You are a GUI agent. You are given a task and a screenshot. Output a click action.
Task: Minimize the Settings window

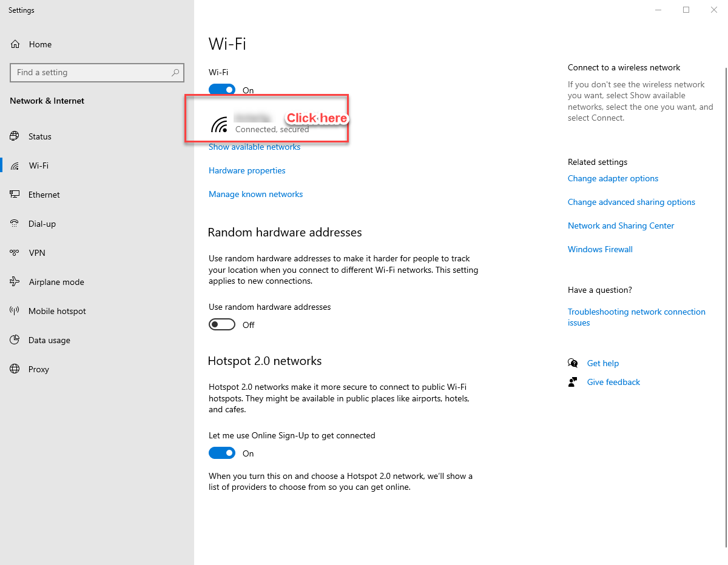coord(658,10)
